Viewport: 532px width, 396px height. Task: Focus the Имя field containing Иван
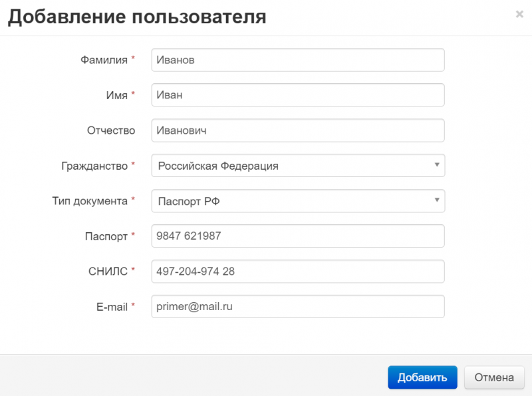(297, 95)
